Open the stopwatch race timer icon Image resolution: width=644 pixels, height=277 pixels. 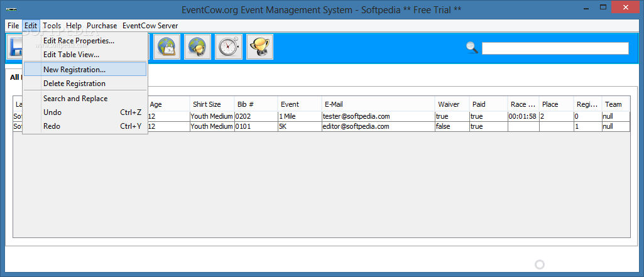pyautogui.click(x=229, y=46)
